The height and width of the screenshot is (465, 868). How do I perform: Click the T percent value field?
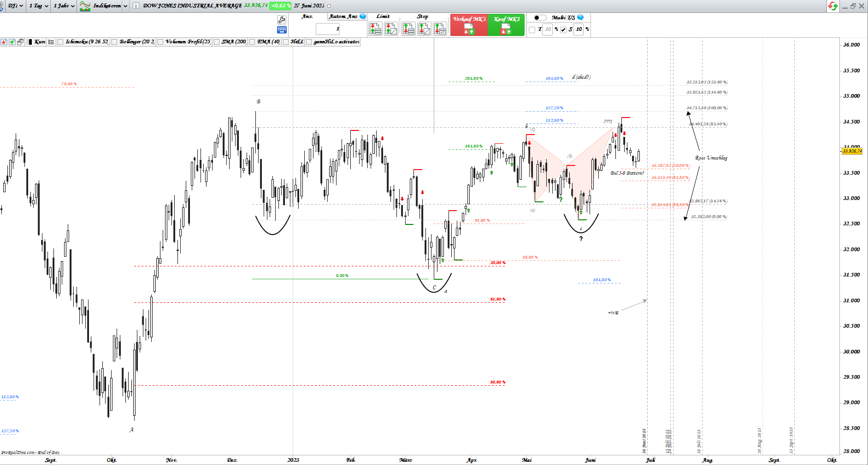click(548, 29)
